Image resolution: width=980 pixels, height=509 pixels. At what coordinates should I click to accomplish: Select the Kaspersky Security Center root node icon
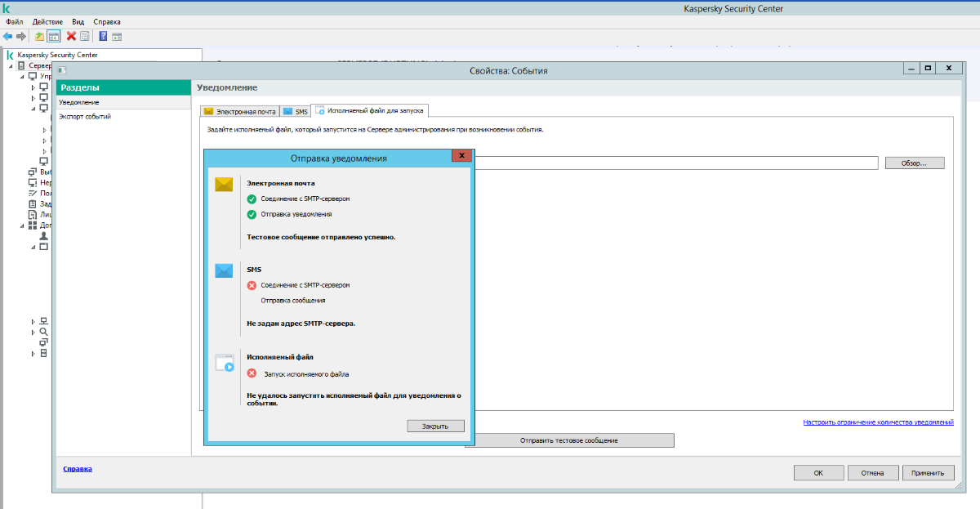(11, 55)
